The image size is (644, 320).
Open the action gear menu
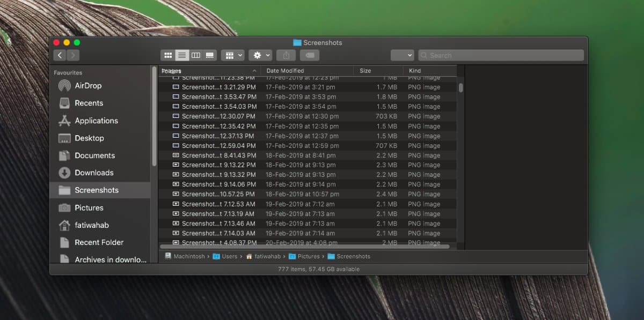pyautogui.click(x=260, y=55)
